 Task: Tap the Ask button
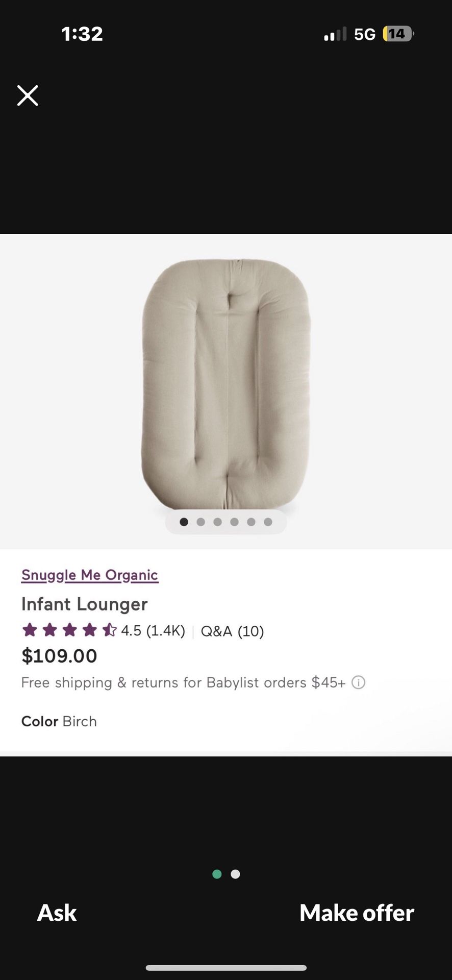[x=57, y=913]
